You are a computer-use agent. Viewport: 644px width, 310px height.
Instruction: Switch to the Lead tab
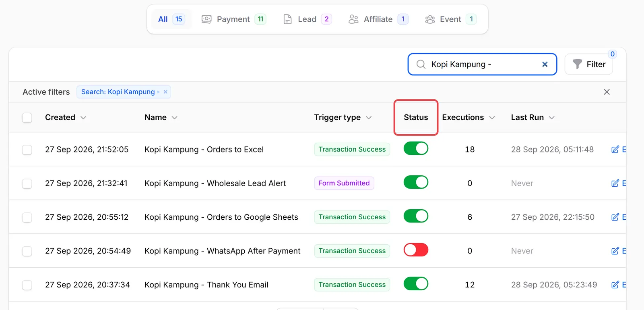coord(308,19)
